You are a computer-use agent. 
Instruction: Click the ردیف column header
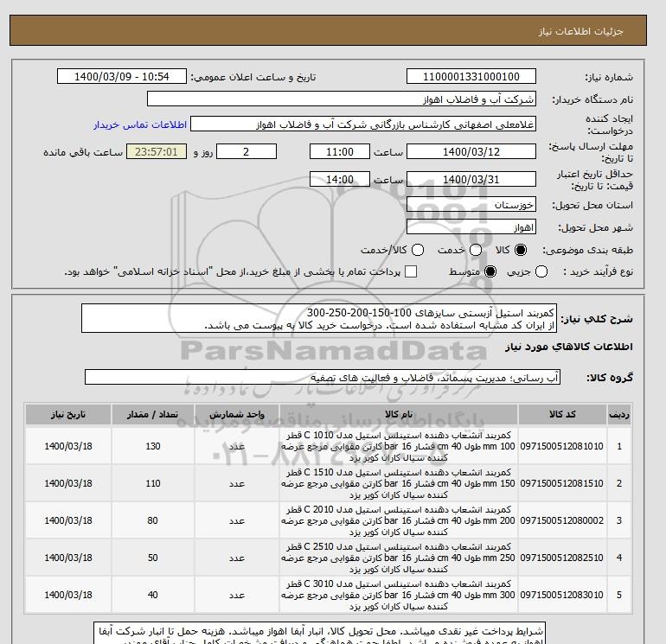[619, 414]
